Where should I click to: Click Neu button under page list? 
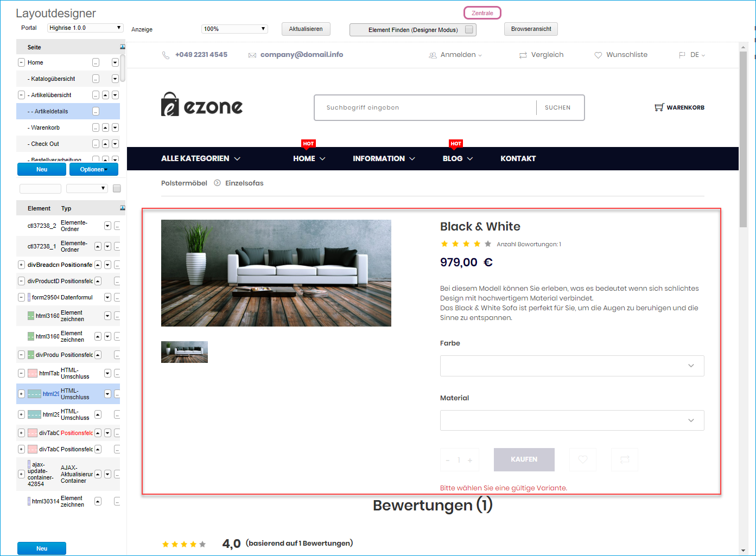point(42,169)
